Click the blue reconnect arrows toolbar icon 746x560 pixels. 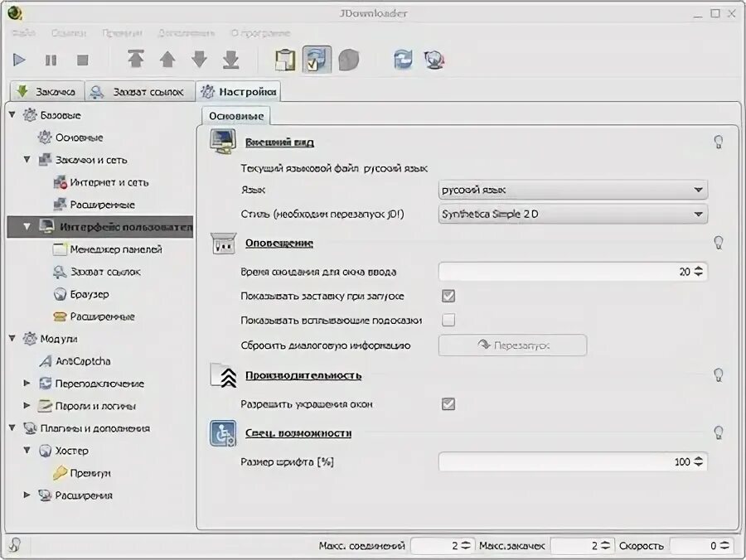point(403,60)
